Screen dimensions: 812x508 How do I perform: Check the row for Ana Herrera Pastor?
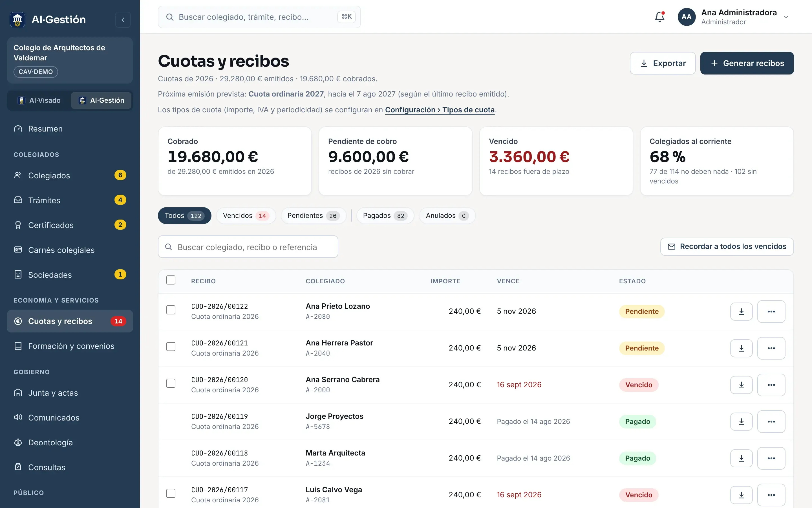pos(171,346)
